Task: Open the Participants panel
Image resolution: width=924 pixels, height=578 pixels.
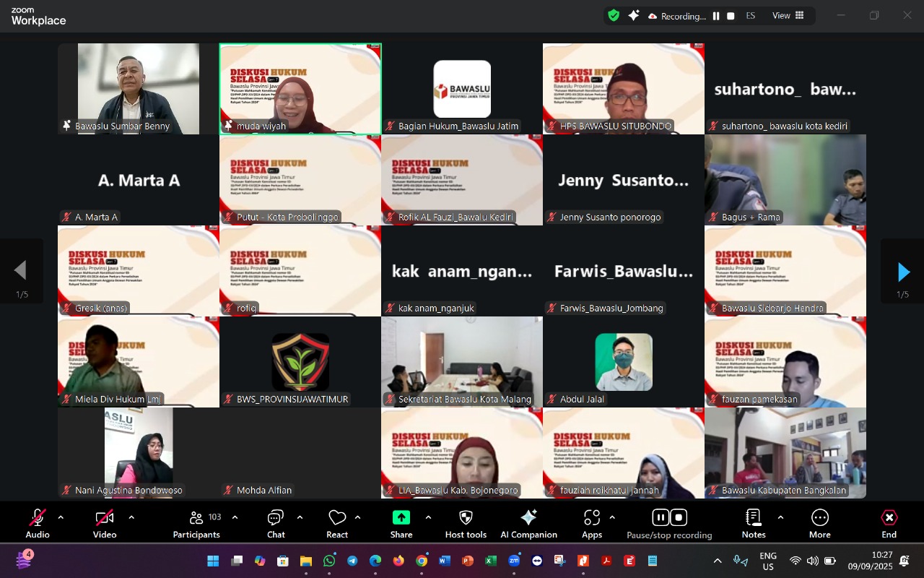Action: pyautogui.click(x=196, y=523)
